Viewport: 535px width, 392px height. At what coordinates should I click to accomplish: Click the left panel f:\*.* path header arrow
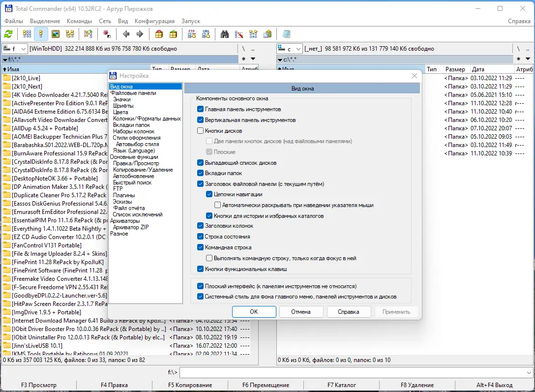tap(5, 60)
